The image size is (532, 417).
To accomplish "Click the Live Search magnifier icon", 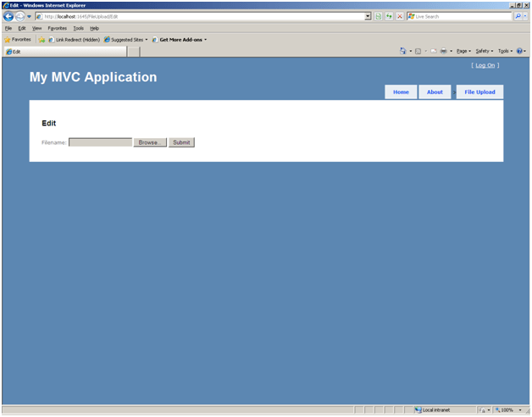I will (518, 16).
